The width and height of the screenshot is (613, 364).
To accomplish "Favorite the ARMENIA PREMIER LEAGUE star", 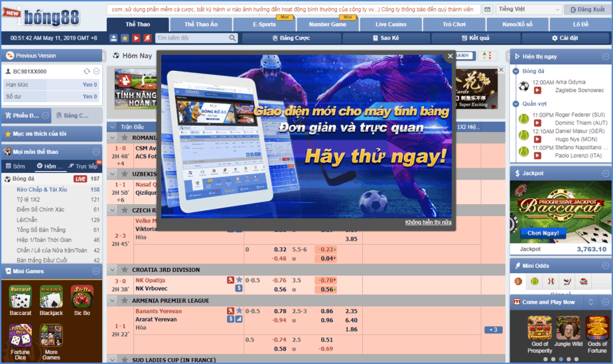I will click(x=124, y=301).
